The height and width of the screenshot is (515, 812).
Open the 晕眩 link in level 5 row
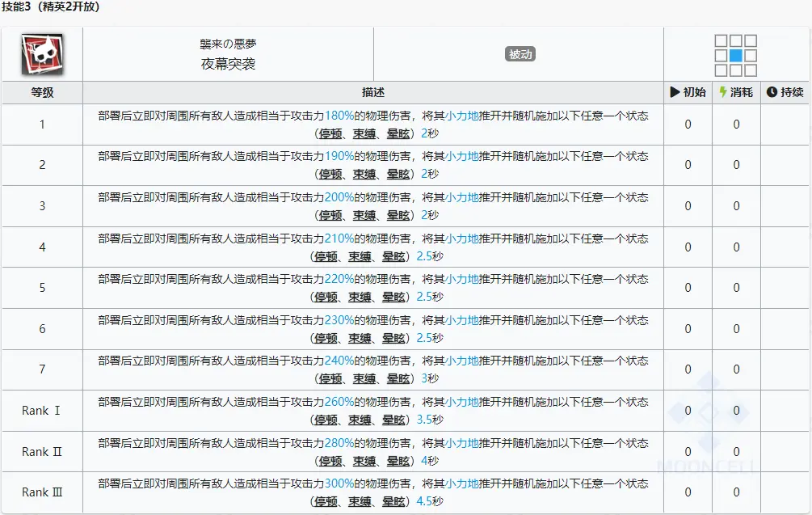[393, 297]
